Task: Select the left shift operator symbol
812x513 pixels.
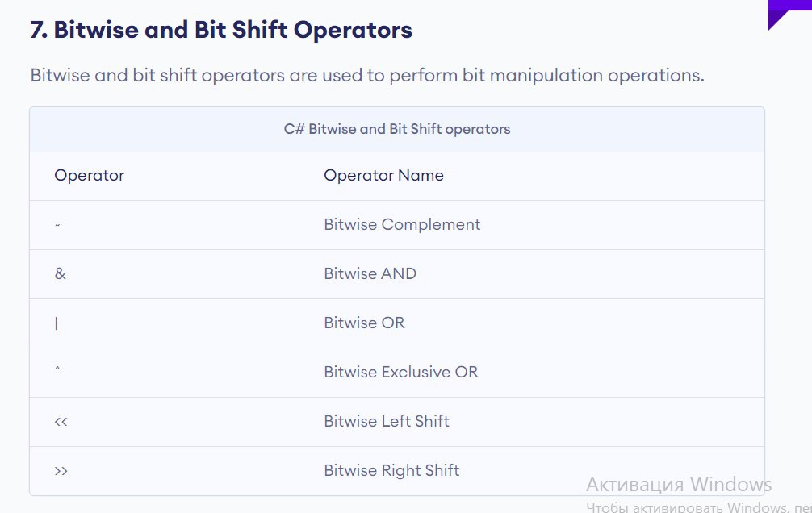Action: click(61, 422)
